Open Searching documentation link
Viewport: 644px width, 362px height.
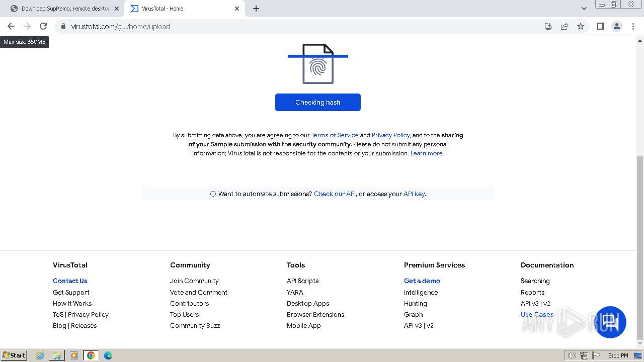point(535,281)
